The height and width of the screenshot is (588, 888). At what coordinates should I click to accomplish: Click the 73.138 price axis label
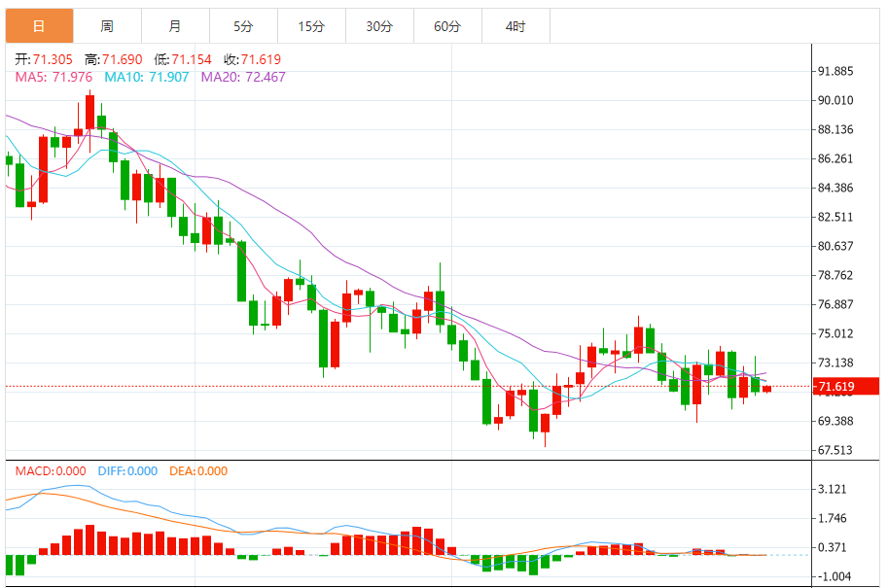coord(835,363)
